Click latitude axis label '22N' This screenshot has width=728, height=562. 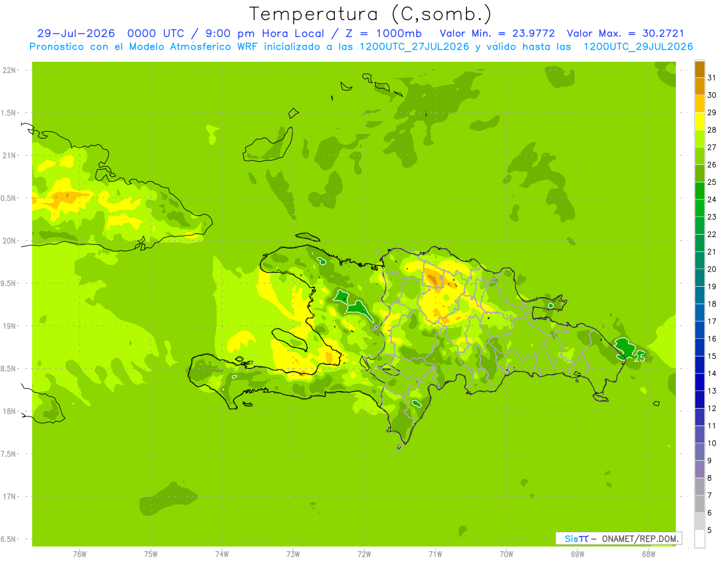coord(10,70)
